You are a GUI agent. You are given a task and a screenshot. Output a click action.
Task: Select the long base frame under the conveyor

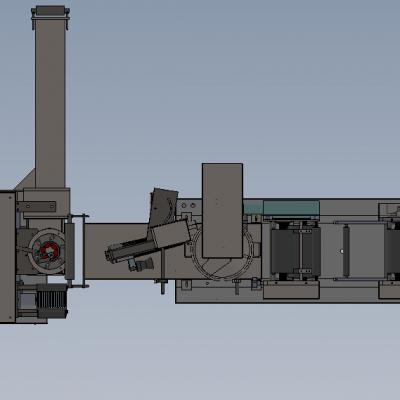[x=288, y=292]
